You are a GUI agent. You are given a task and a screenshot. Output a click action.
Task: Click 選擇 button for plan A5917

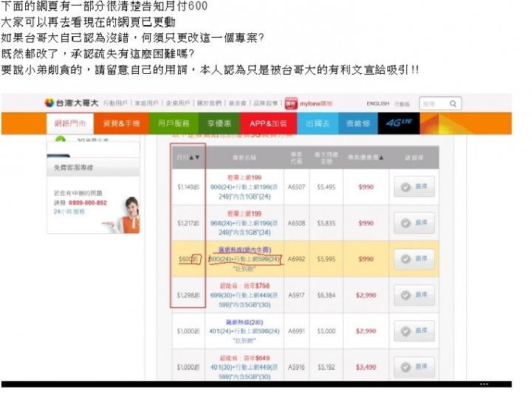(414, 295)
